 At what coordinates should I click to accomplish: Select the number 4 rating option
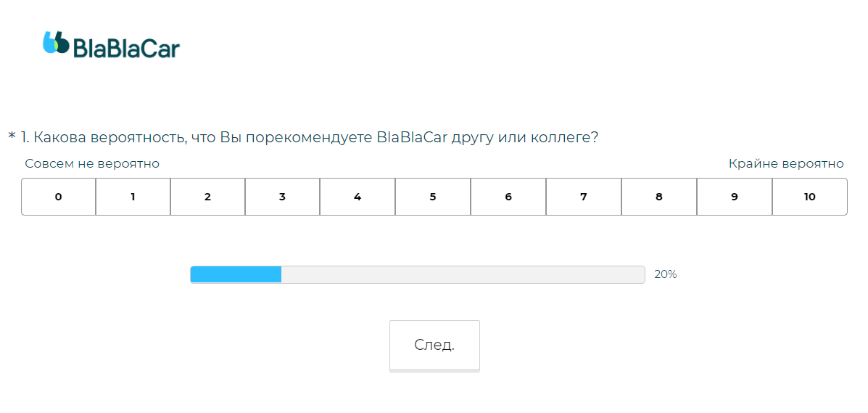[357, 197]
